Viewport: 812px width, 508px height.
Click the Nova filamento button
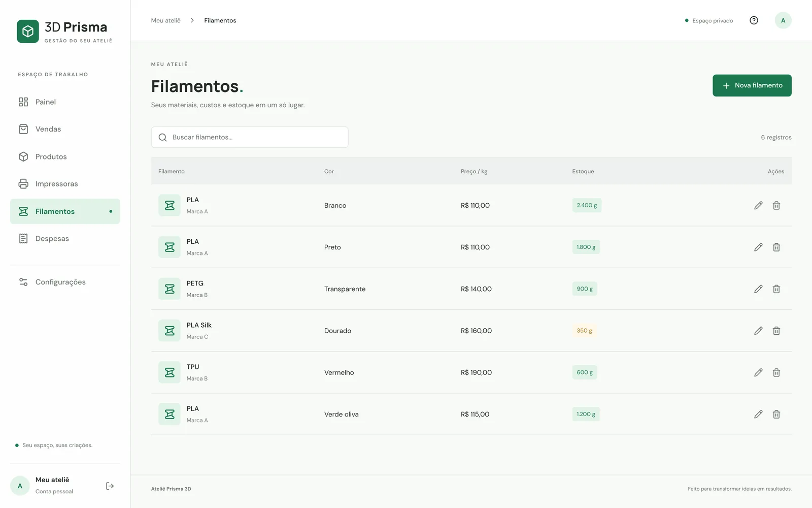click(x=752, y=85)
